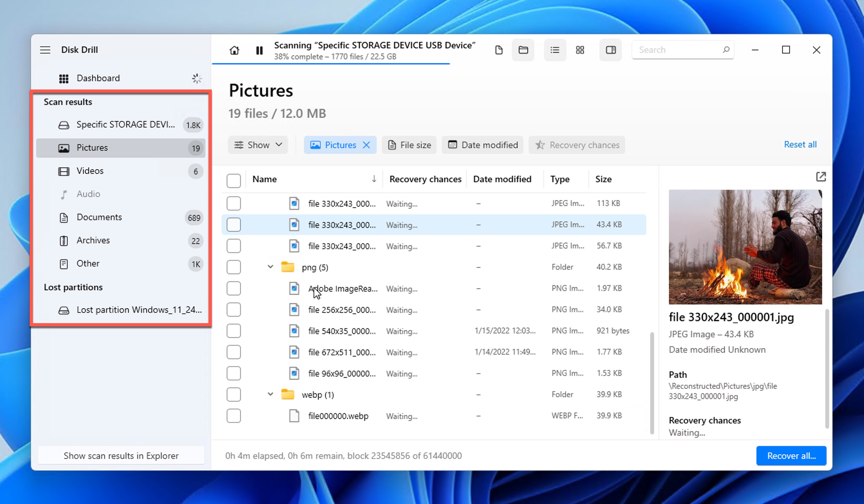Click the split panel view icon

611,50
